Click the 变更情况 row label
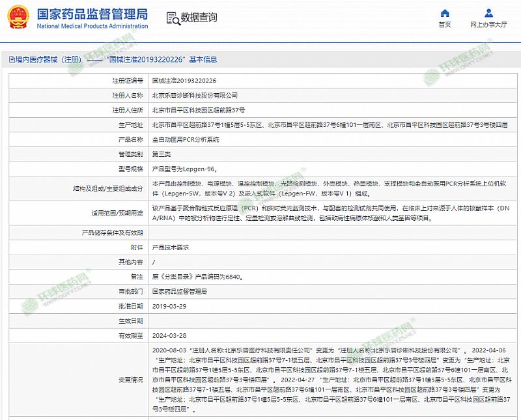Screen dimensions: 521x420 click(x=130, y=380)
